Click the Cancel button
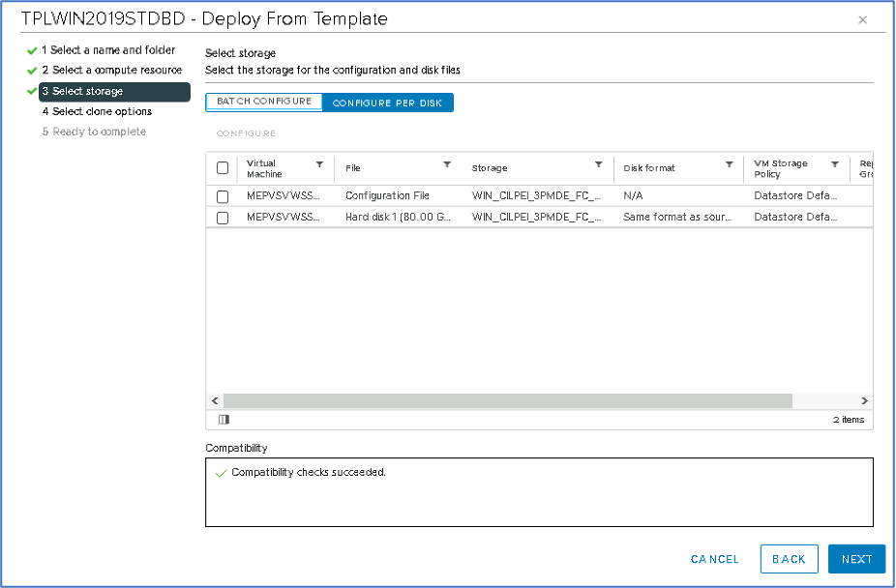Image resolution: width=896 pixels, height=588 pixels. (x=715, y=559)
